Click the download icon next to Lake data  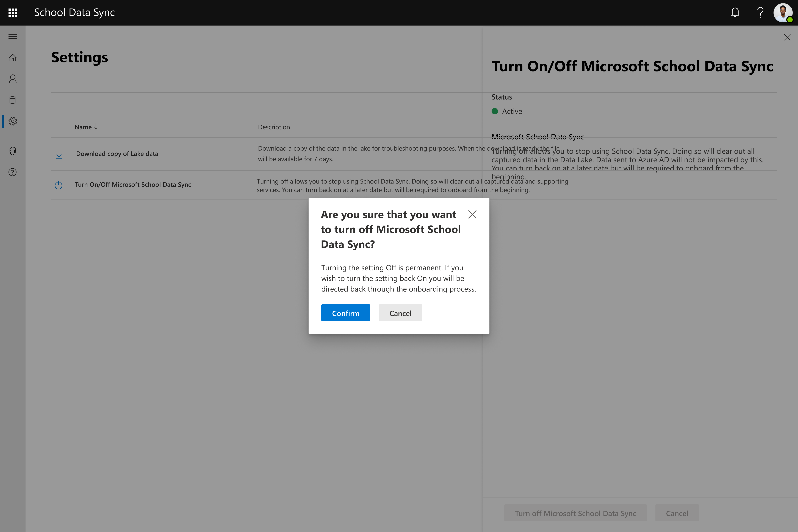pyautogui.click(x=59, y=154)
